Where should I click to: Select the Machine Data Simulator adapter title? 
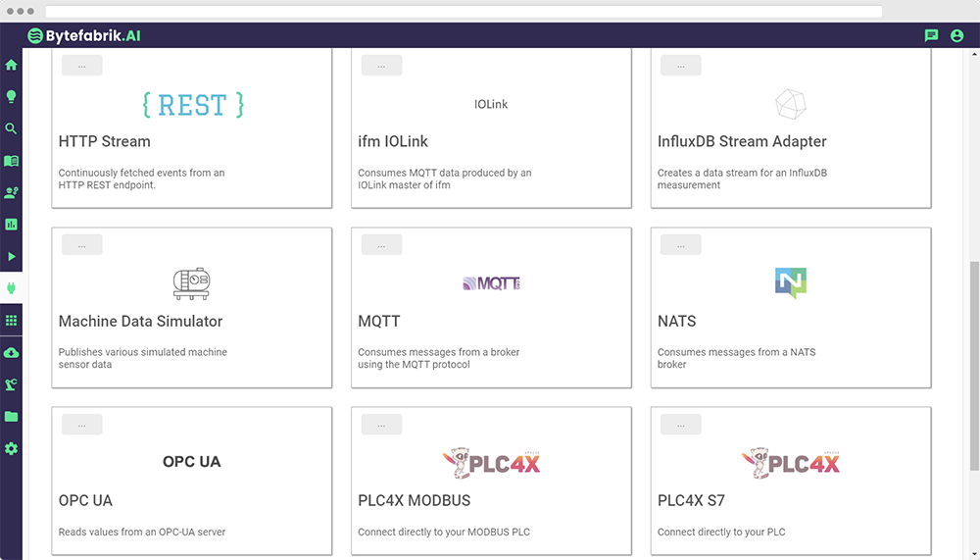tap(140, 322)
